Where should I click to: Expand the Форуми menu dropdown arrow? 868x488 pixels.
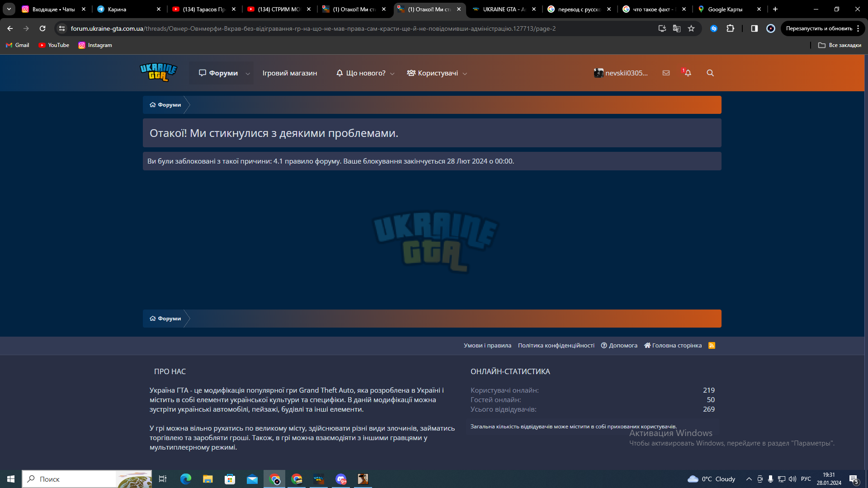(248, 74)
